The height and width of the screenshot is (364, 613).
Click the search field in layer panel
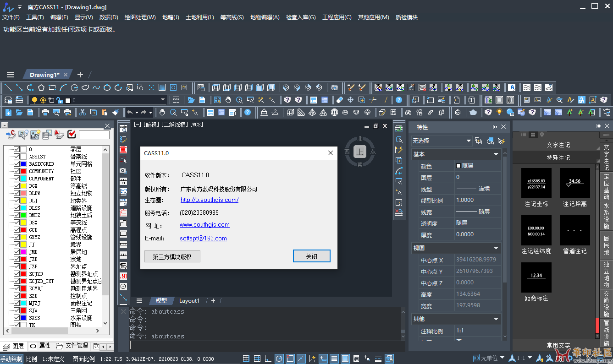point(94,135)
